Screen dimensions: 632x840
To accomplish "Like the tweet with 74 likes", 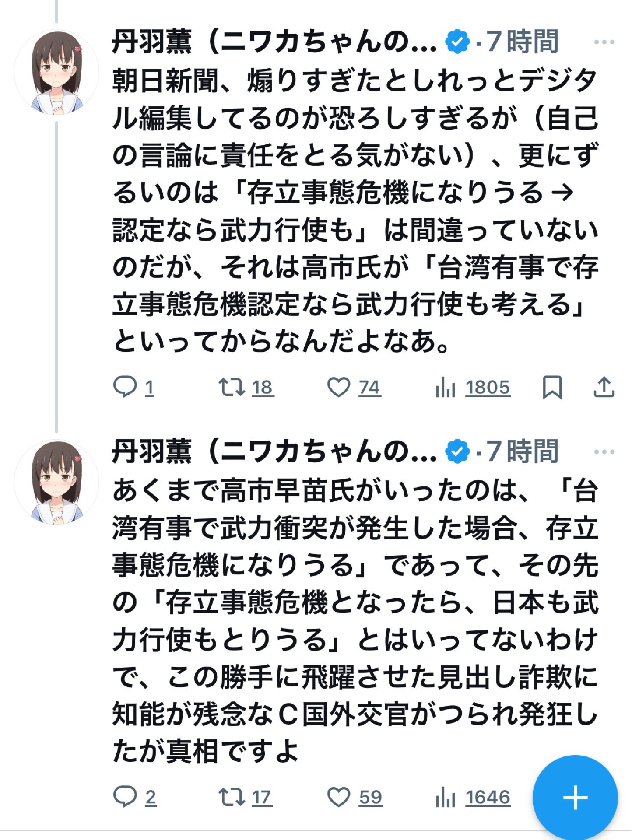I will click(346, 387).
